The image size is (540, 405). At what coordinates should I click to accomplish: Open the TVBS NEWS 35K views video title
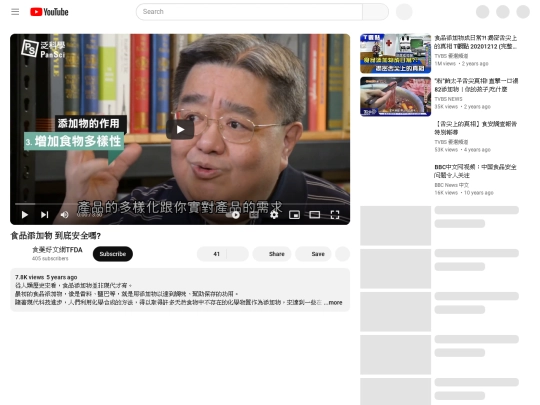click(x=476, y=85)
